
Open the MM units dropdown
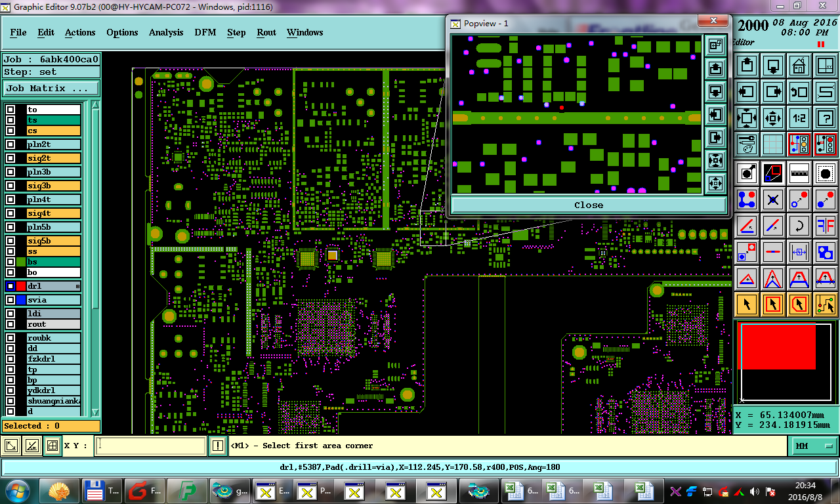(814, 446)
